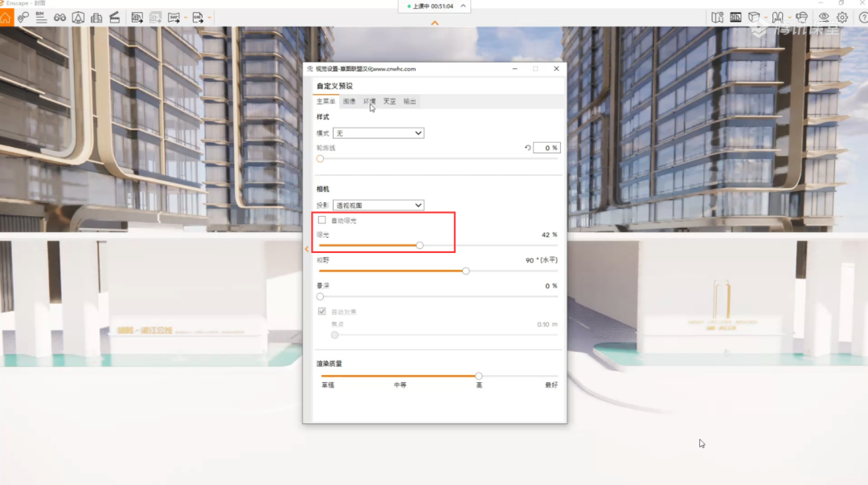Open visual settings eye icon
Screen dimensions: 868x485
[825, 18]
